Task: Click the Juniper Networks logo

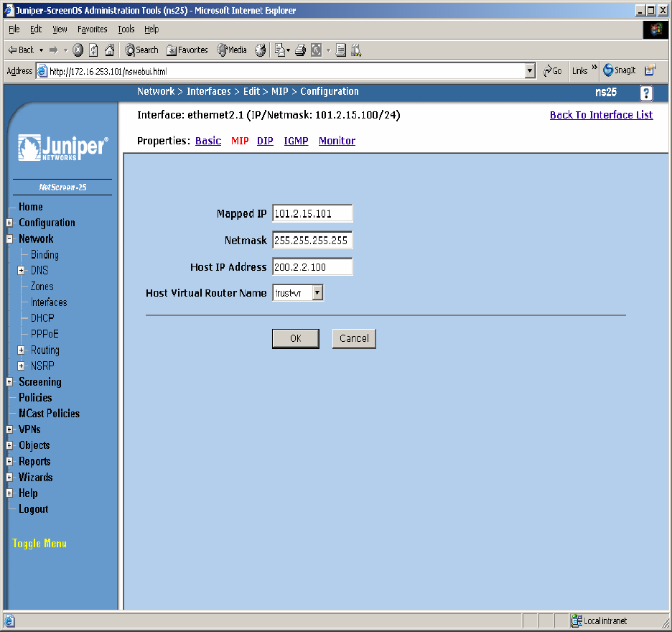Action: [x=63, y=148]
